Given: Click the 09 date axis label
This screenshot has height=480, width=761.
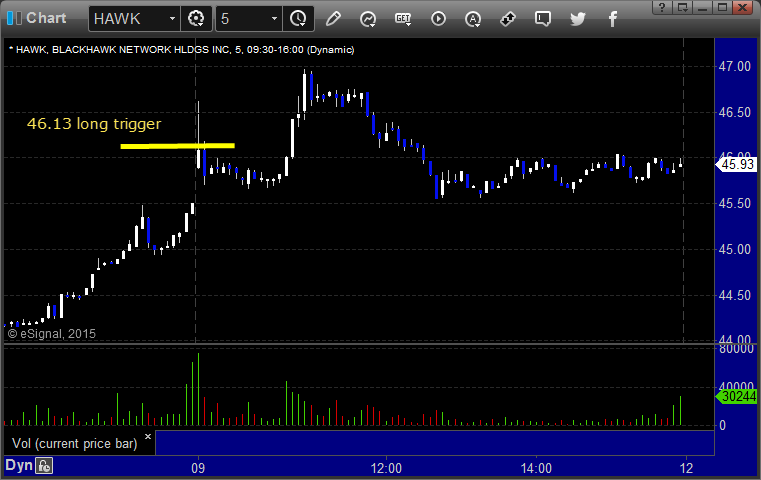Looking at the screenshot, I should tap(198, 468).
